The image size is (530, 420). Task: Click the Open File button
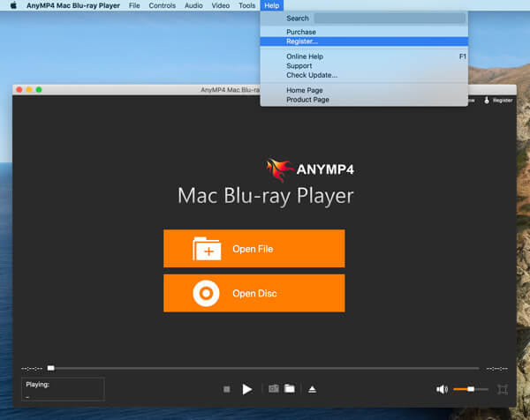[254, 249]
